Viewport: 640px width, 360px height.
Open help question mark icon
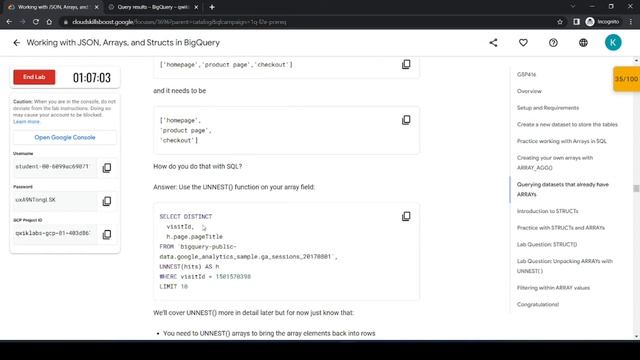click(553, 42)
